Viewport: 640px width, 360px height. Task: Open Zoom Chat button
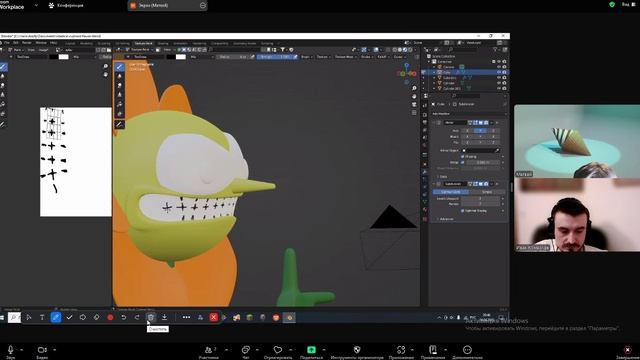(x=246, y=352)
